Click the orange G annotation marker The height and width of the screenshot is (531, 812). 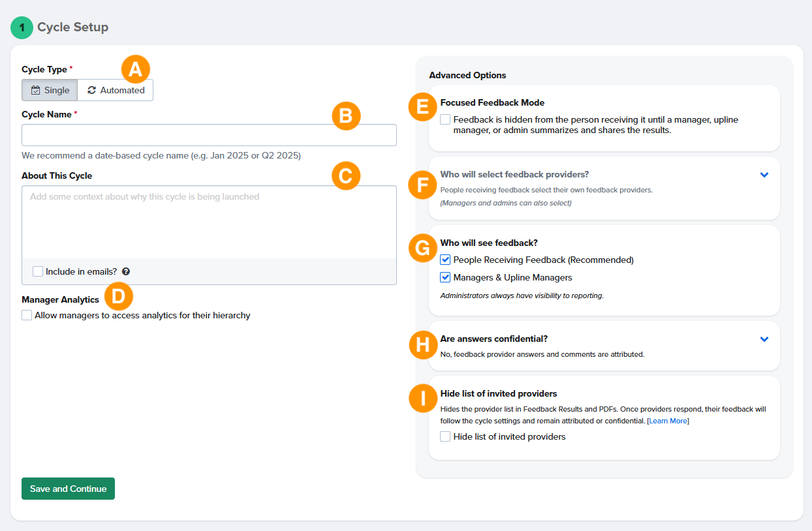pos(422,247)
